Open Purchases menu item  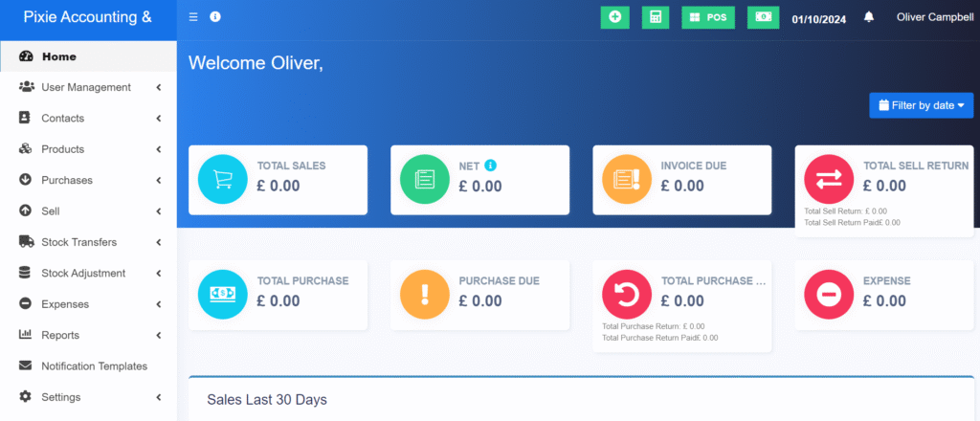(88, 180)
